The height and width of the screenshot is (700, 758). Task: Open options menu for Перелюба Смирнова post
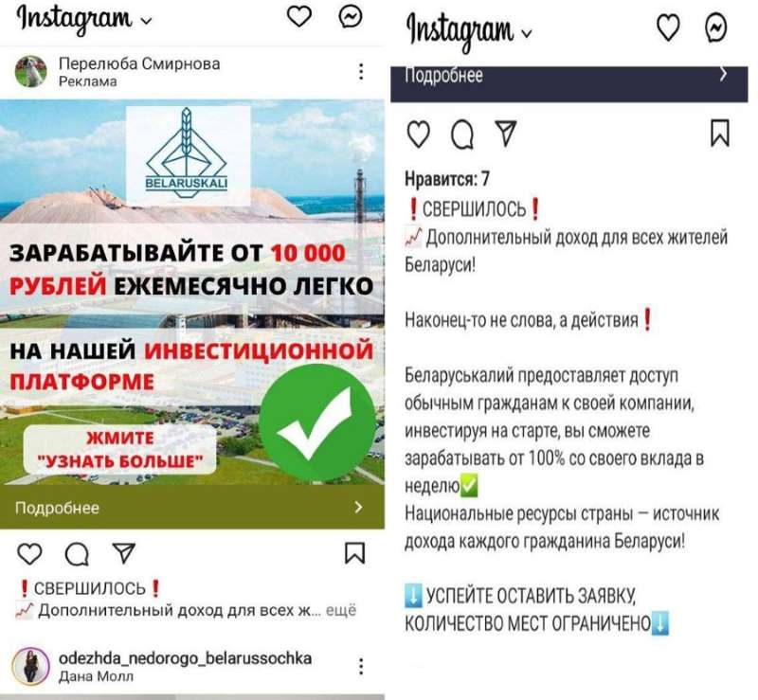coord(361,72)
